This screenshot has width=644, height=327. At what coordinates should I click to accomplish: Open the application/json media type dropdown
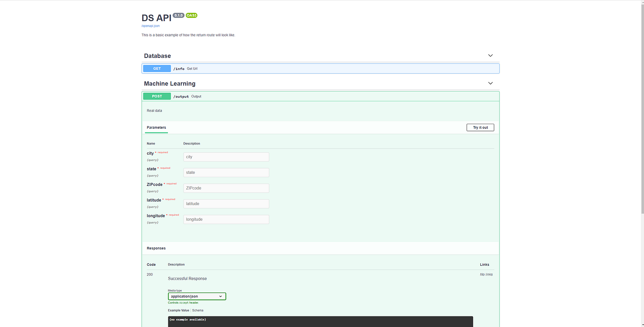[197, 296]
